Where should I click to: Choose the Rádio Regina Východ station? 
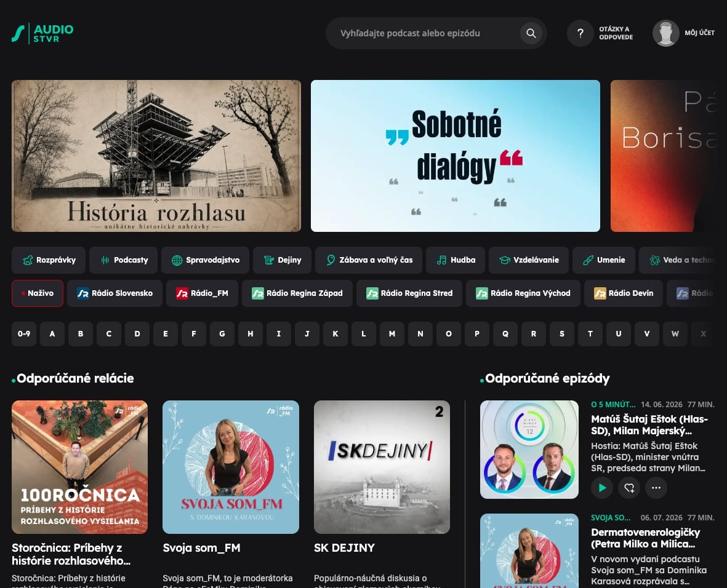[523, 293]
